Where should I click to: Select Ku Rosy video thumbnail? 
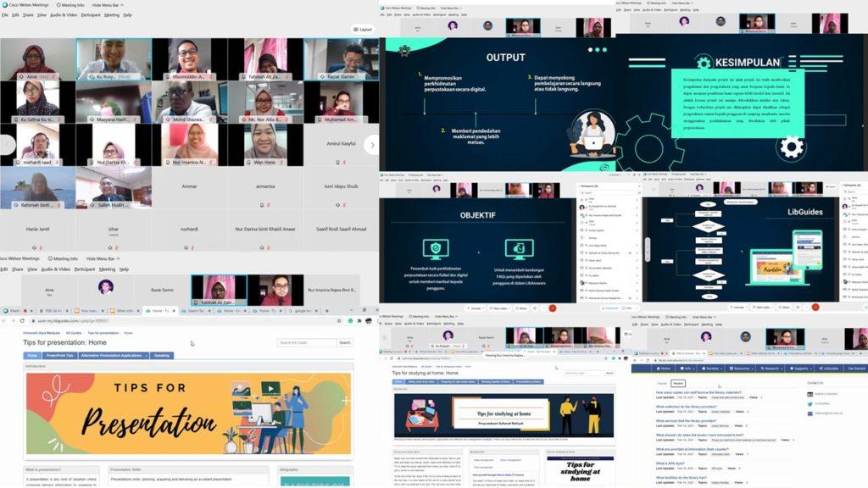pos(114,59)
